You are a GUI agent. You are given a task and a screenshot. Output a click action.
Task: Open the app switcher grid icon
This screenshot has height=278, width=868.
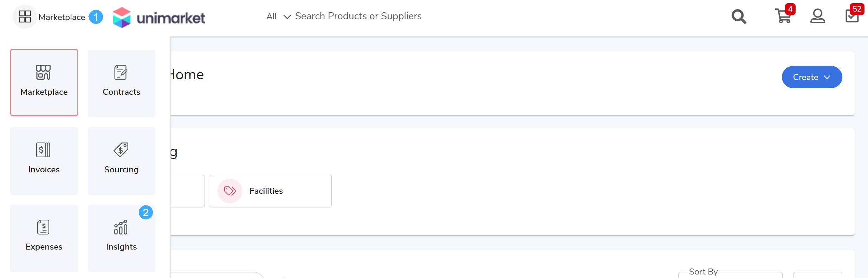(25, 16)
